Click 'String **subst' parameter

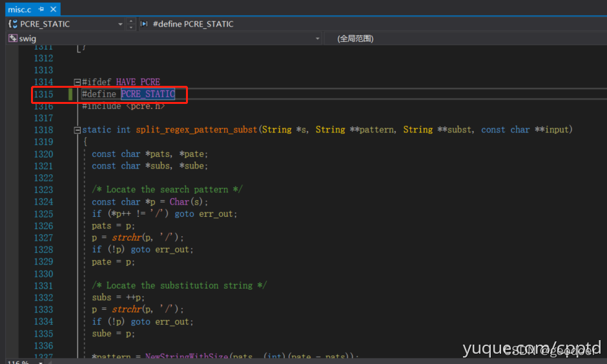point(437,130)
